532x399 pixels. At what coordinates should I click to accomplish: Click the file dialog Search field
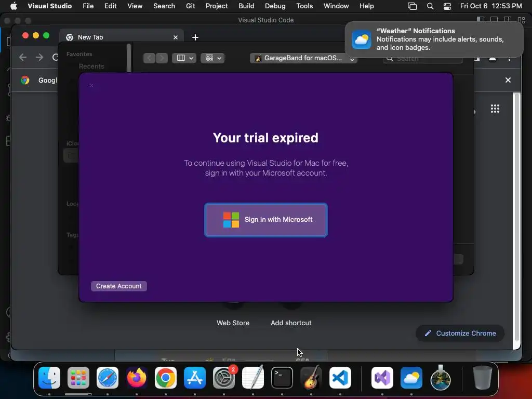(423, 59)
